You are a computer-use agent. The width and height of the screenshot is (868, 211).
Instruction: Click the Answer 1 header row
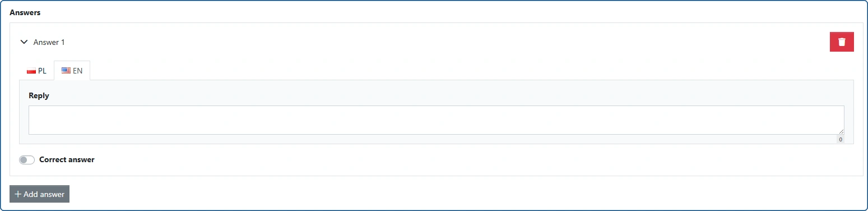coord(436,42)
